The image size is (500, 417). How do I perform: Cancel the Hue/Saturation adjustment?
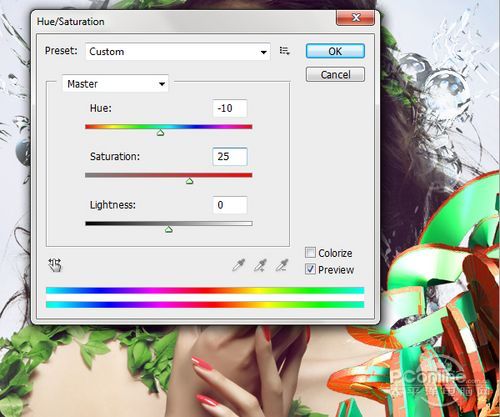point(335,74)
